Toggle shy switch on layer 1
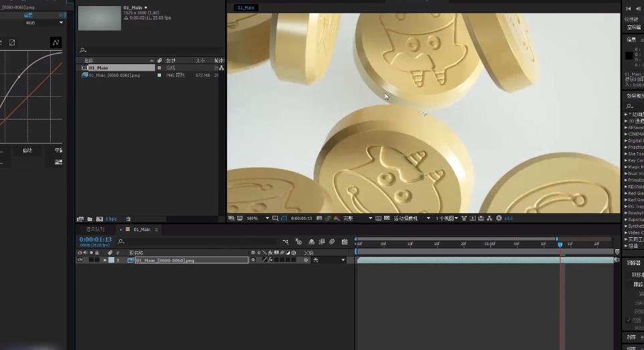 (253, 260)
